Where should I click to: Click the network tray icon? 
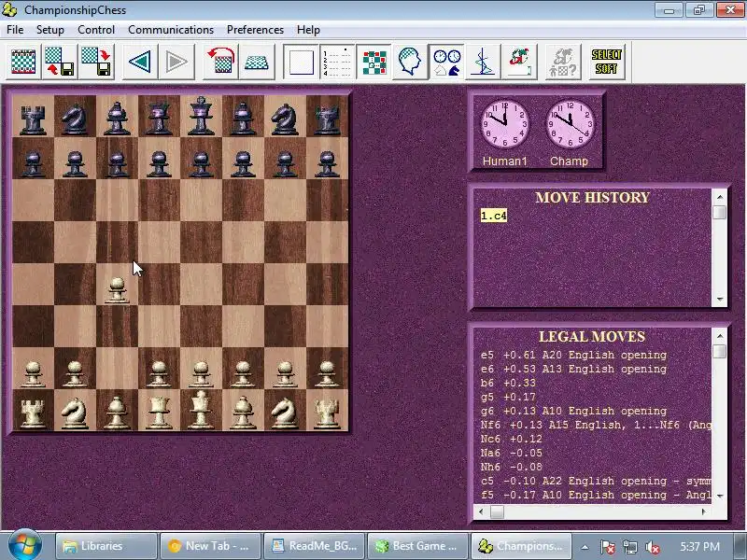(629, 547)
